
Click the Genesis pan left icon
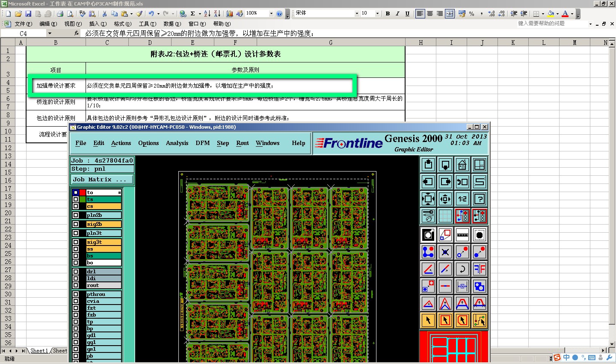pos(428,182)
